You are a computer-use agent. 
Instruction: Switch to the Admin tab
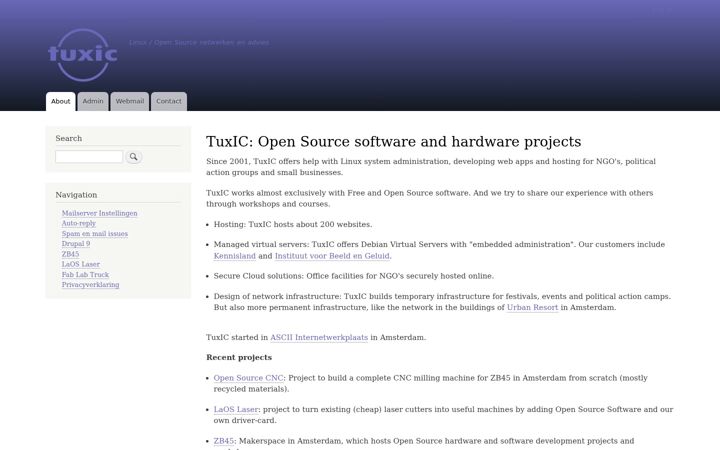click(x=93, y=101)
